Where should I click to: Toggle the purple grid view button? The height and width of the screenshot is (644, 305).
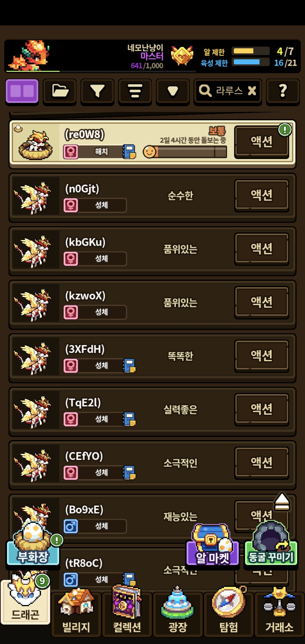pyautogui.click(x=22, y=91)
